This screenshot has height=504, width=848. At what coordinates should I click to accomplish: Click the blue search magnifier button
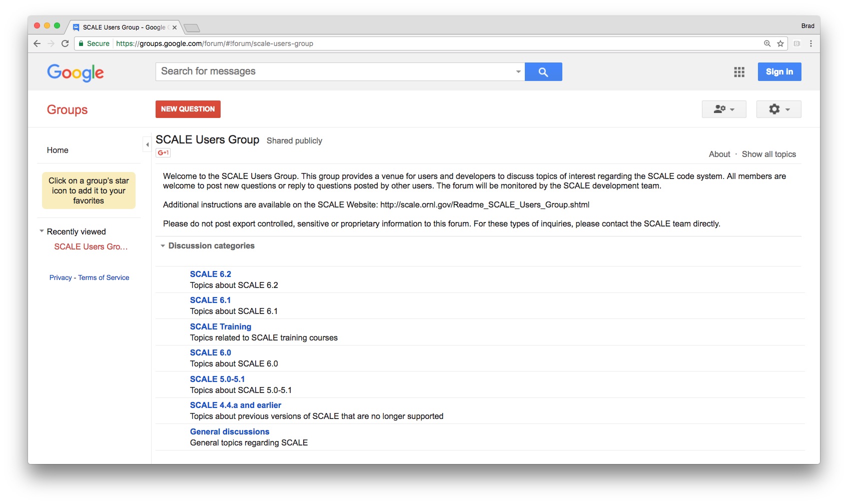(x=543, y=71)
